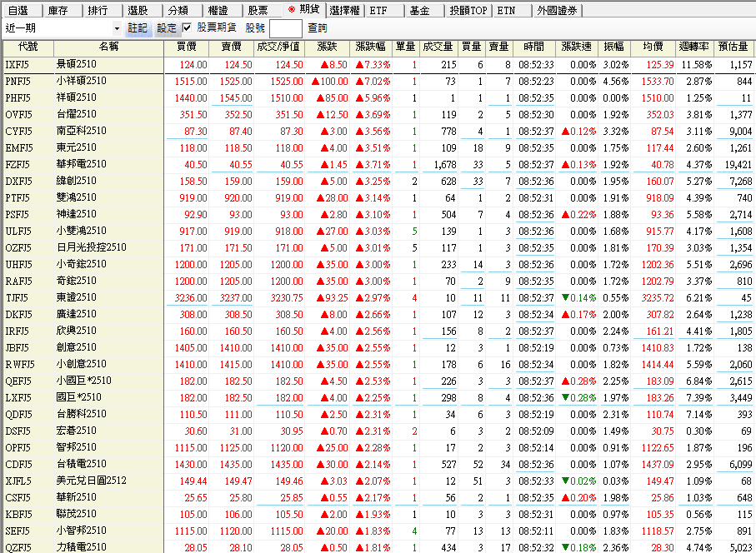The height and width of the screenshot is (553, 756).
Task: Open the 權證 warrants tab
Action: point(218,11)
